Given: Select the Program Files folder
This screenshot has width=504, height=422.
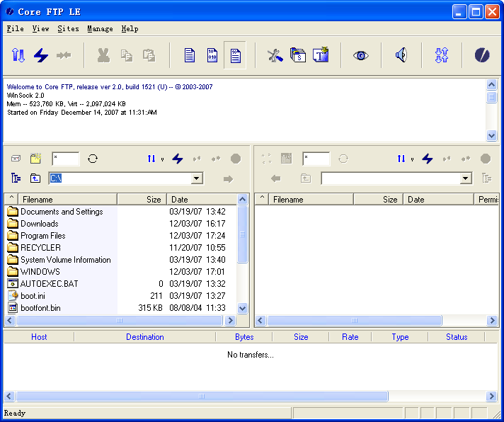Looking at the screenshot, I should 43,236.
